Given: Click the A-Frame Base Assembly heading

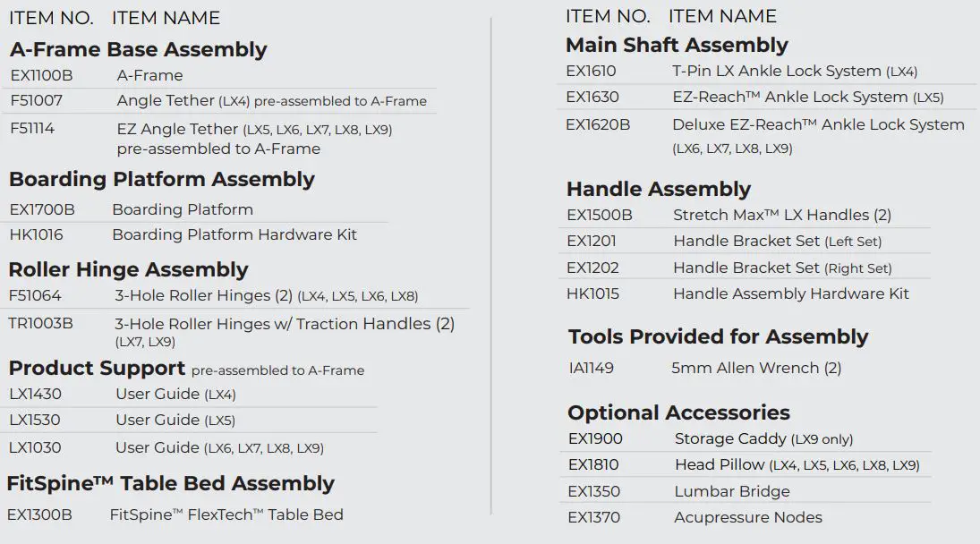Looking at the screenshot, I should 139,49.
